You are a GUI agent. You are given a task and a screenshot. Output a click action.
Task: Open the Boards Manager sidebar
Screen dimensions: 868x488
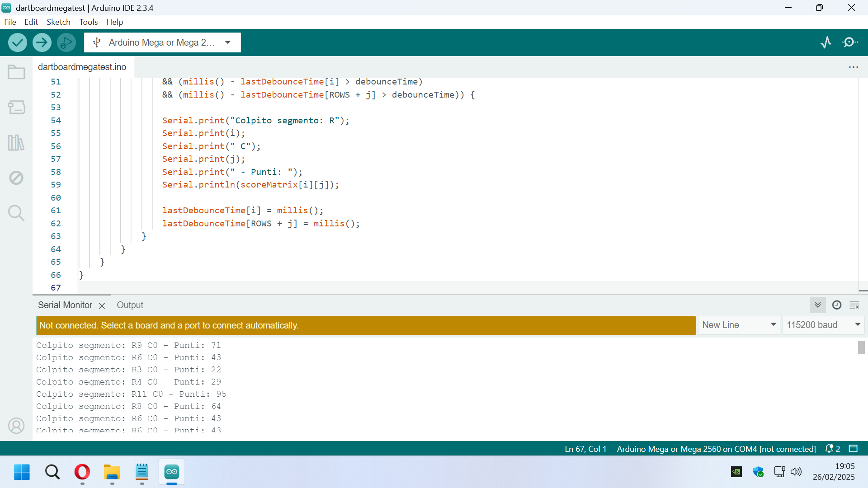coord(16,107)
